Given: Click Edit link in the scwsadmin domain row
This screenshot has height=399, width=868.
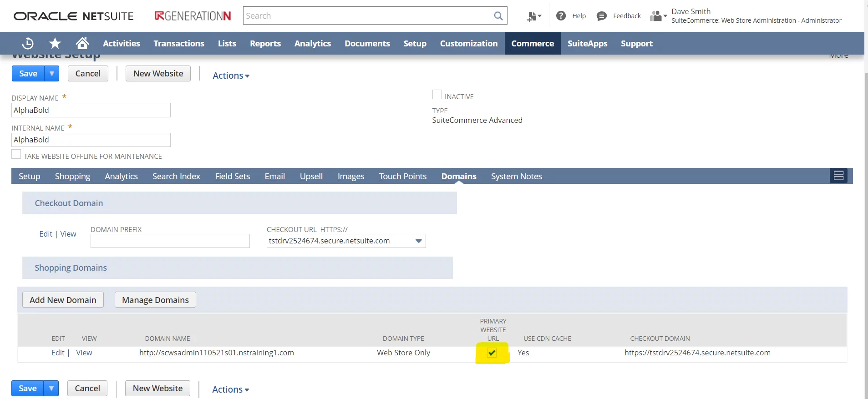Looking at the screenshot, I should point(58,353).
